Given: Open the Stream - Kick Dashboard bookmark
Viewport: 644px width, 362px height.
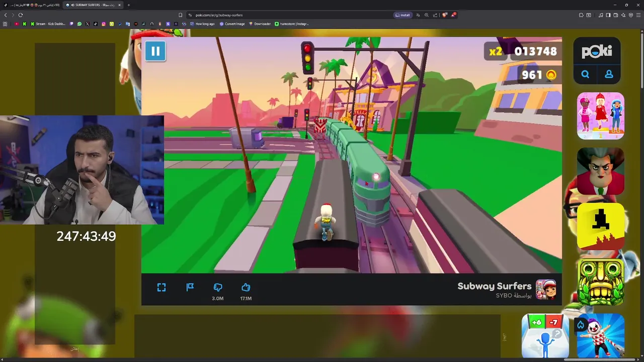Looking at the screenshot, I should click(48, 24).
